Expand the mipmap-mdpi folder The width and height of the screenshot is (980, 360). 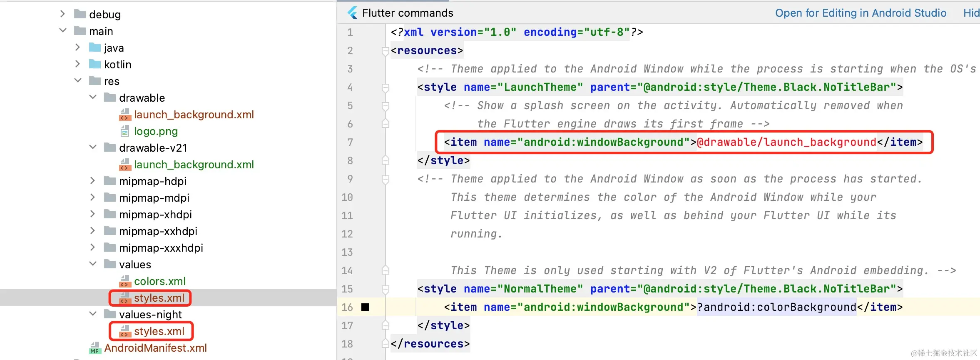click(92, 197)
